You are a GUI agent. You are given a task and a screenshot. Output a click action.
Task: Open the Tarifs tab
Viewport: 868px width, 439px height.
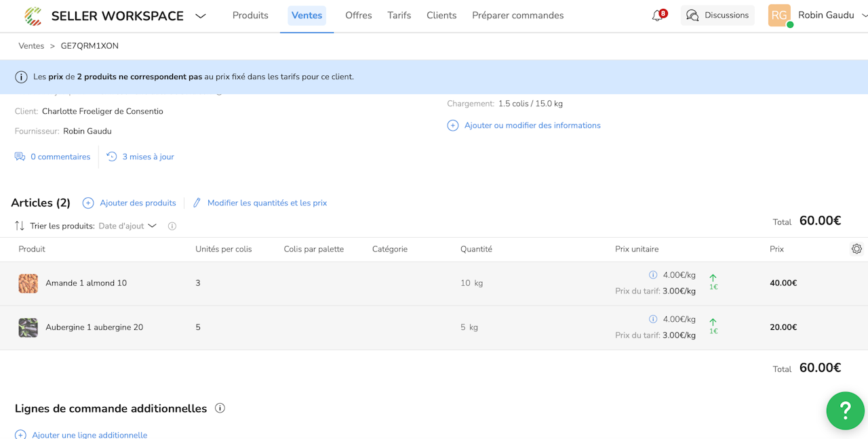[x=399, y=16]
